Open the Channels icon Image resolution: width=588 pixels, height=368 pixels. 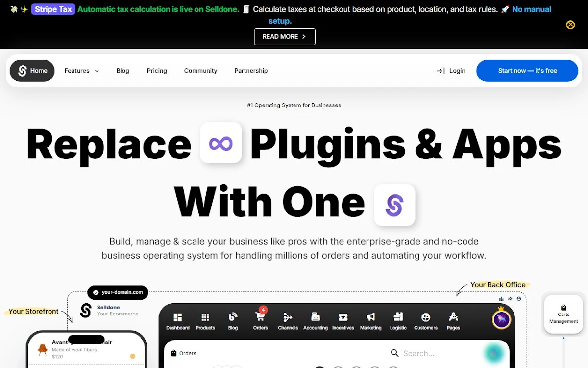click(x=288, y=317)
